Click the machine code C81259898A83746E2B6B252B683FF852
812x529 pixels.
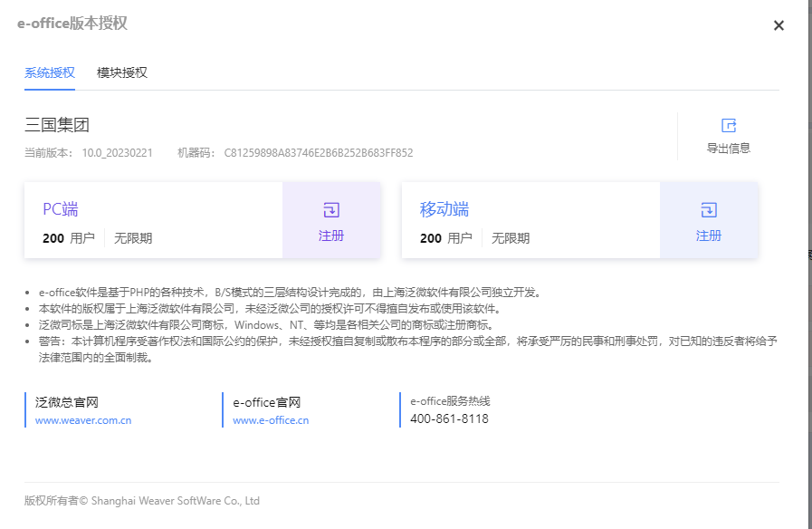click(319, 153)
